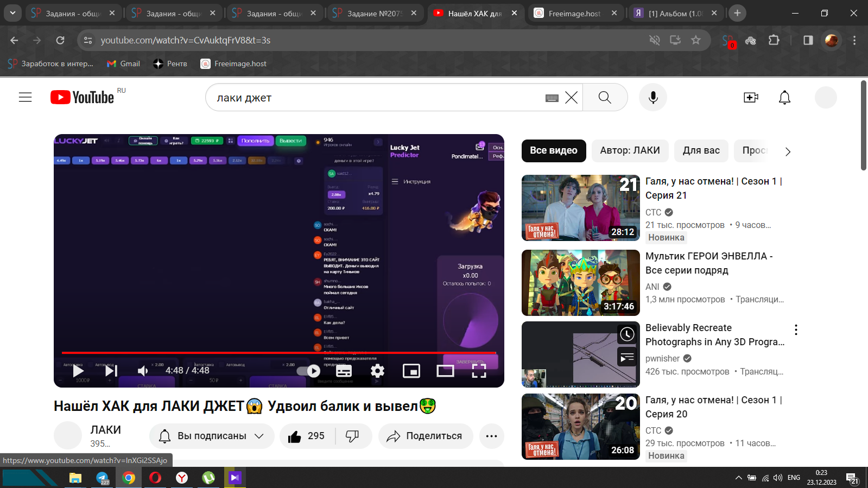Reload the page
The image size is (868, 488).
pyautogui.click(x=60, y=40)
